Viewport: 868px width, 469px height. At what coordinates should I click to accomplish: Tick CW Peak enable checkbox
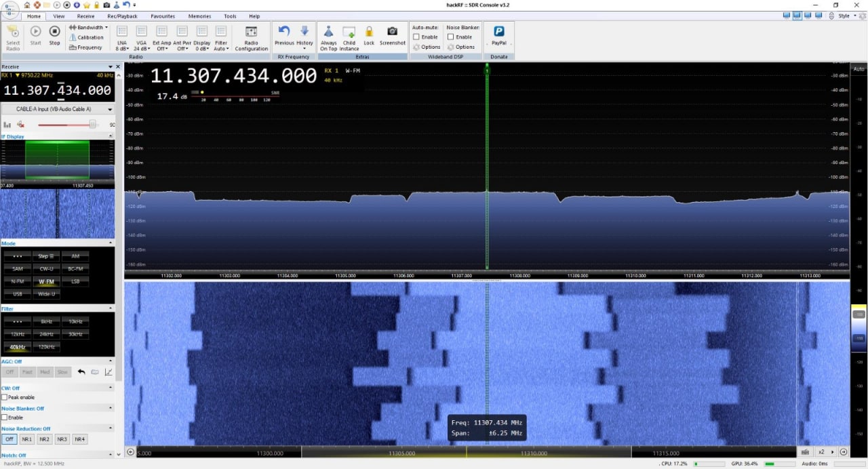click(5, 397)
